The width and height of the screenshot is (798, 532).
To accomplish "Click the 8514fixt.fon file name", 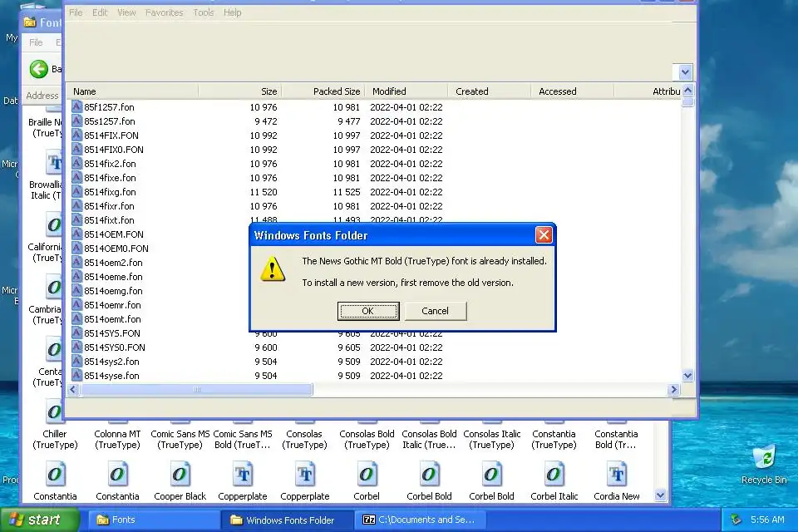I will [x=109, y=220].
